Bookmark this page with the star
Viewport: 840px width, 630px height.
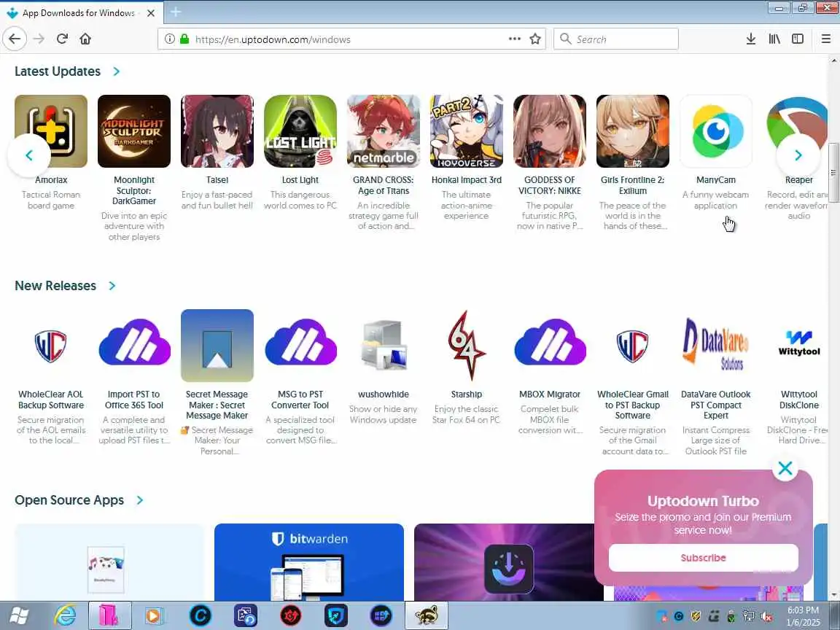click(534, 39)
